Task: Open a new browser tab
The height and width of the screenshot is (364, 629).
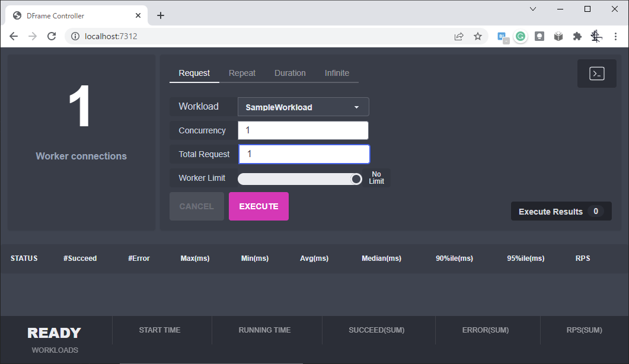Action: point(161,15)
